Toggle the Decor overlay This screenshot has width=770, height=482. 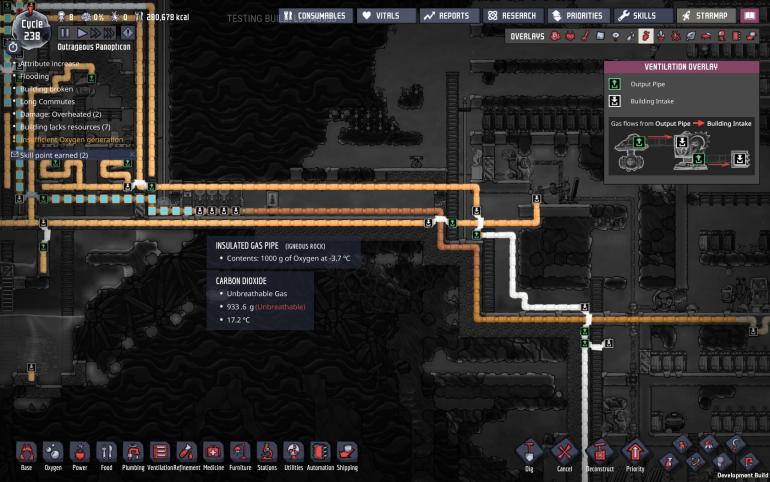pyautogui.click(x=661, y=36)
